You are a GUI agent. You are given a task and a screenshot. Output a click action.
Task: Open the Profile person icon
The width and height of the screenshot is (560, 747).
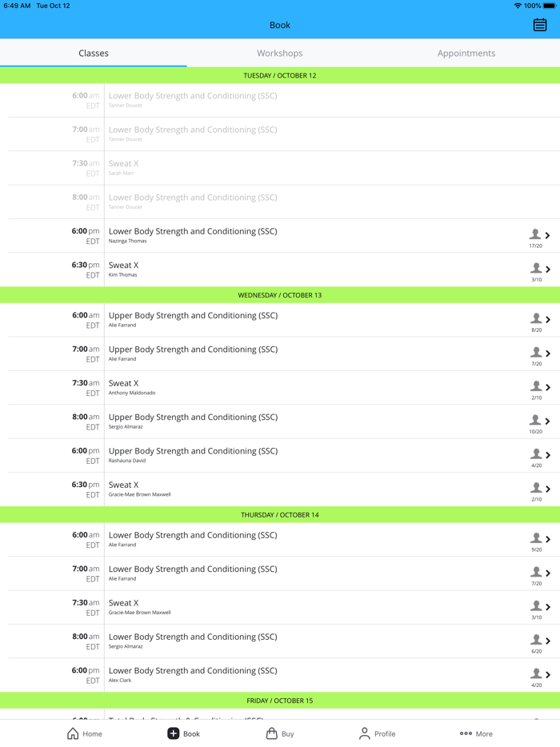coord(365,733)
